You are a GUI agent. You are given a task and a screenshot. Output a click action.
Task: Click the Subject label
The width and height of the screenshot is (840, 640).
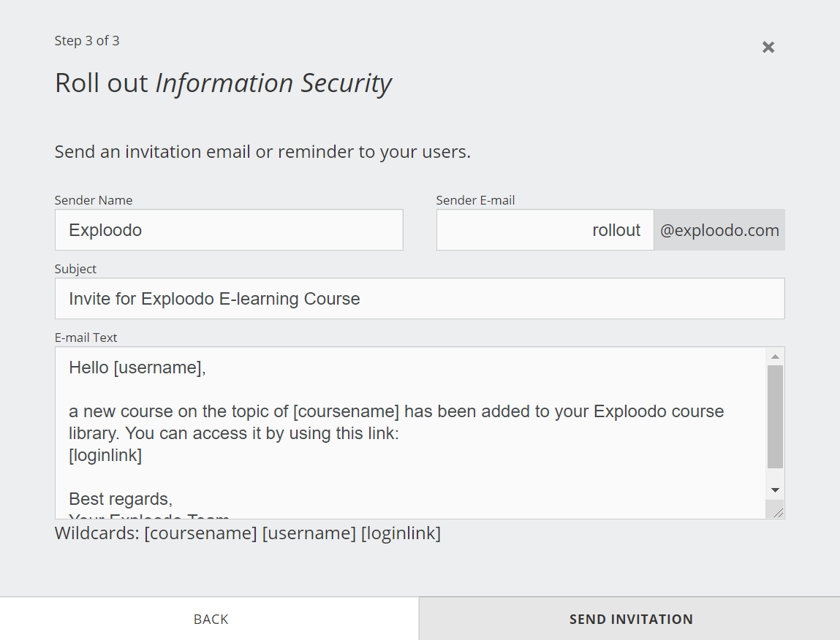[x=75, y=269]
